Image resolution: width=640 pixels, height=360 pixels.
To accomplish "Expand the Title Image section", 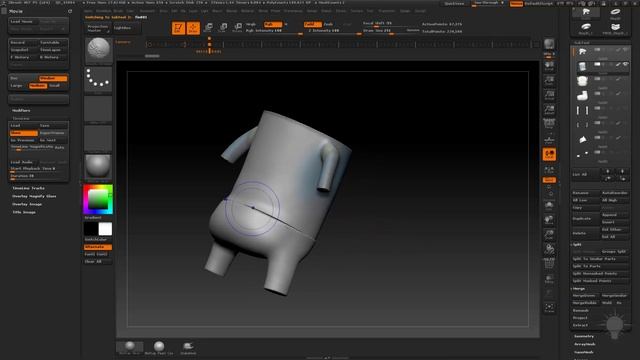I will pos(24,212).
